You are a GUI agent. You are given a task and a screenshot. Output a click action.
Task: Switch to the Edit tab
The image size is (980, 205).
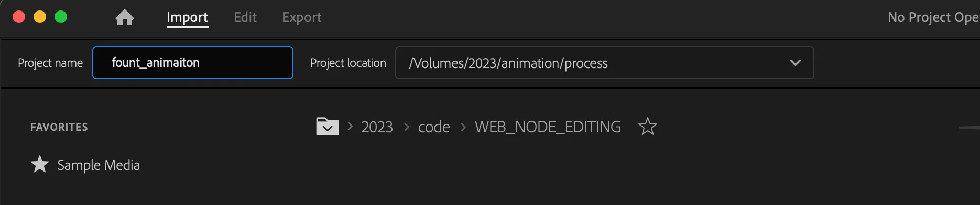[245, 17]
